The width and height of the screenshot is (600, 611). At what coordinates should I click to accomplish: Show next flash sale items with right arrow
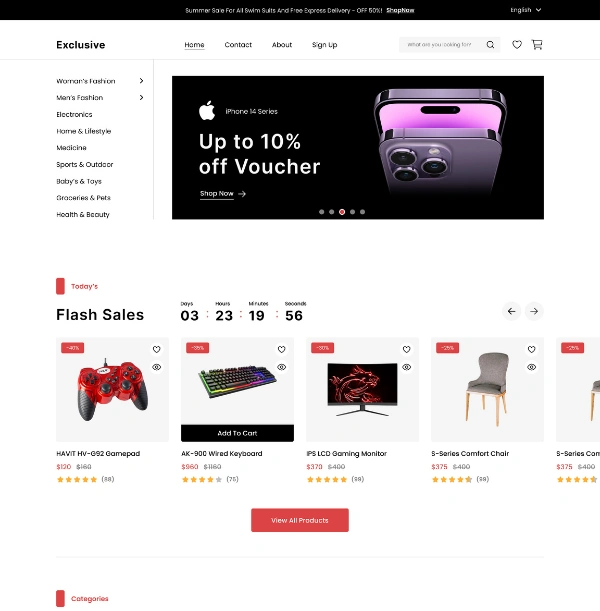[534, 311]
